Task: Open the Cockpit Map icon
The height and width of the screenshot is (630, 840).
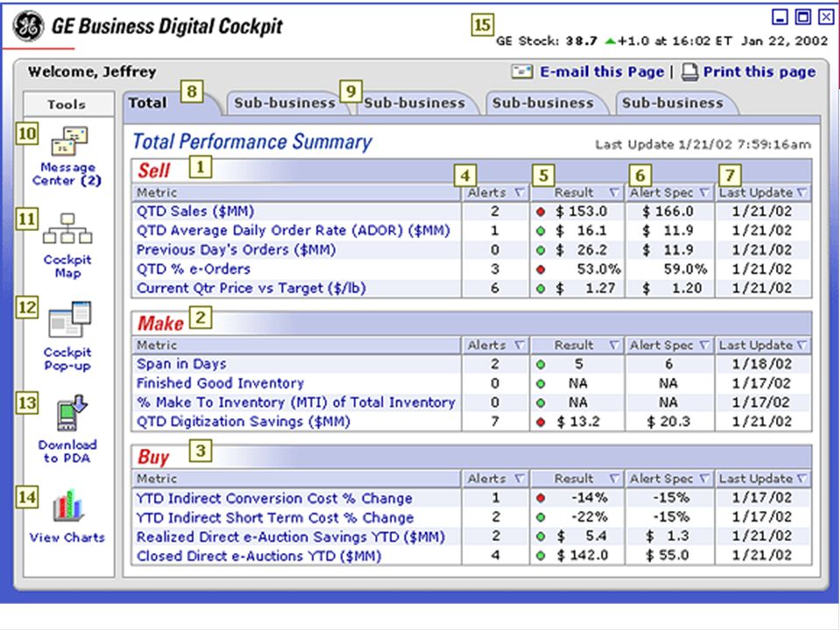Action: 67,228
